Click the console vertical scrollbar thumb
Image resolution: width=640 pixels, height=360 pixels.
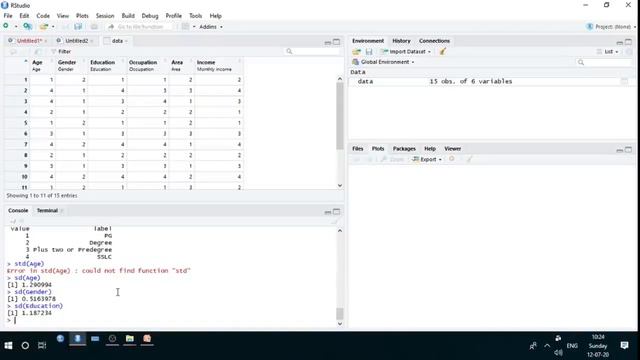340,313
